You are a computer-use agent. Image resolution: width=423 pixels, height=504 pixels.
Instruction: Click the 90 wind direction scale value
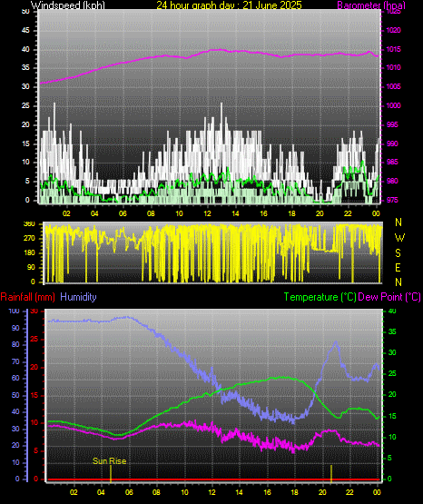click(31, 267)
